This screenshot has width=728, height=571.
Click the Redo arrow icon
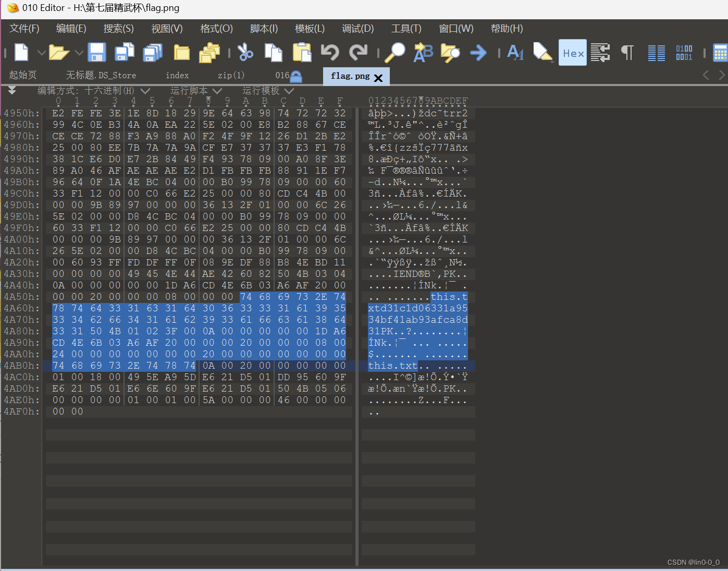pyautogui.click(x=359, y=53)
